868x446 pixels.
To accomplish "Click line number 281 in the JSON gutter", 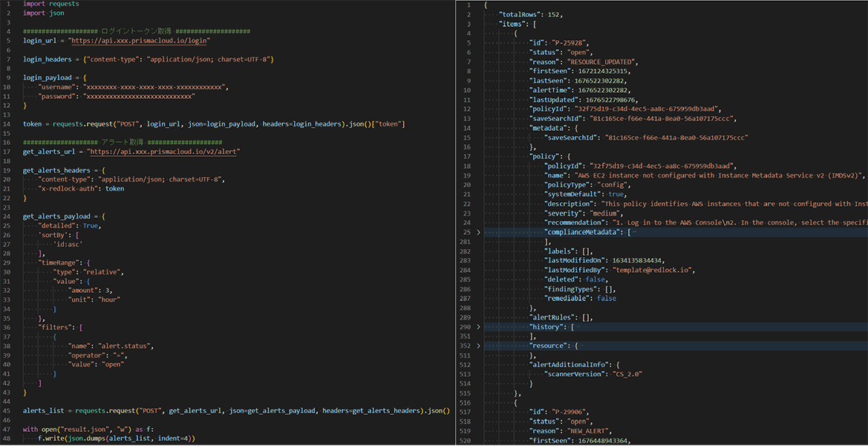I will [464, 241].
